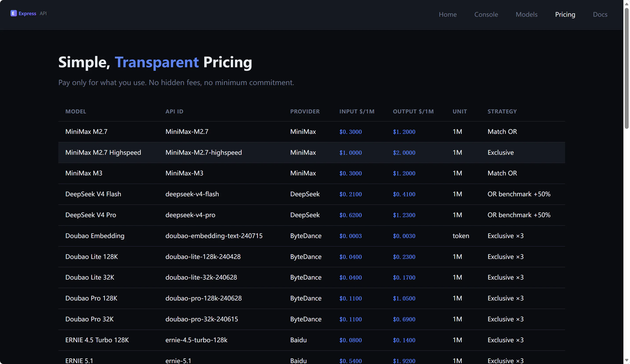Viewport: 630px width, 364px height.
Task: Click the Match OR strategy for MiniMax M3
Action: (502, 173)
